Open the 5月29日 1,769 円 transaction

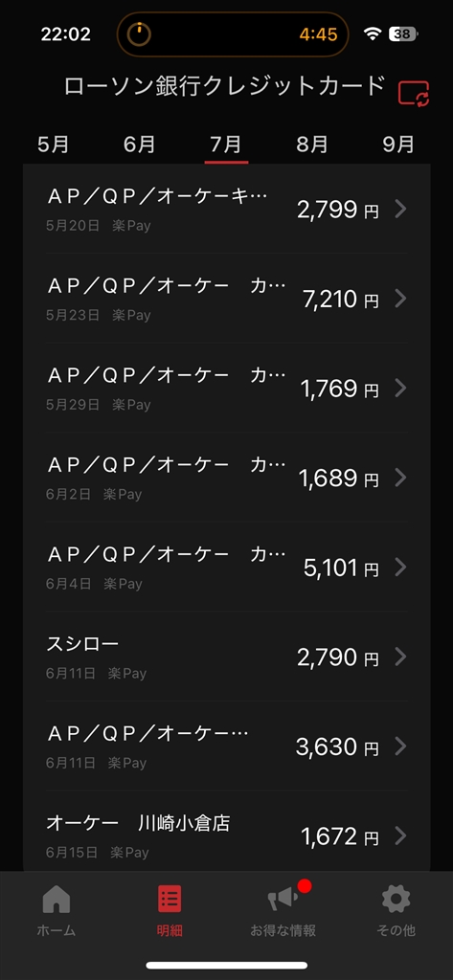point(226,388)
